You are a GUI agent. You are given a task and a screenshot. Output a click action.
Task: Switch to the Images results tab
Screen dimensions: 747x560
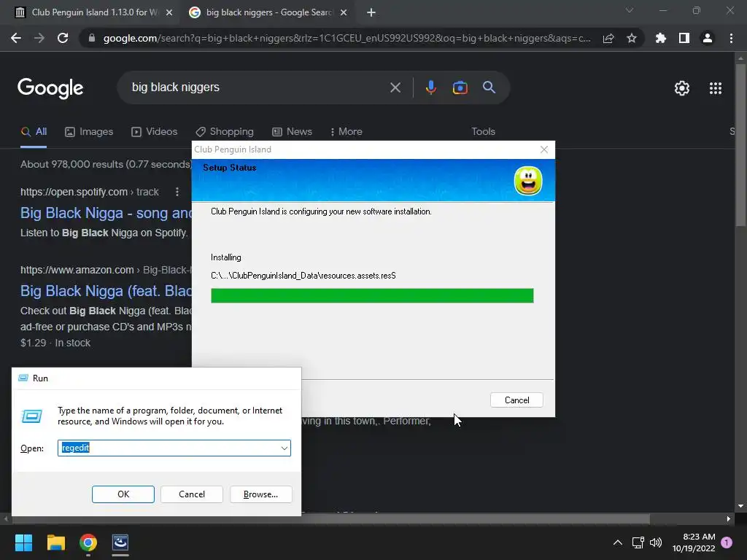tap(89, 132)
